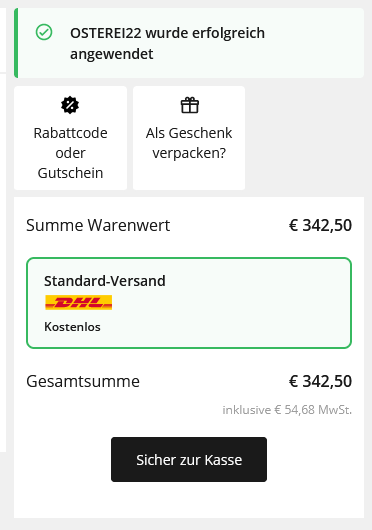Viewport: 372px width, 530px height.
Task: Click the green checkmark success icon
Action: pos(44,32)
